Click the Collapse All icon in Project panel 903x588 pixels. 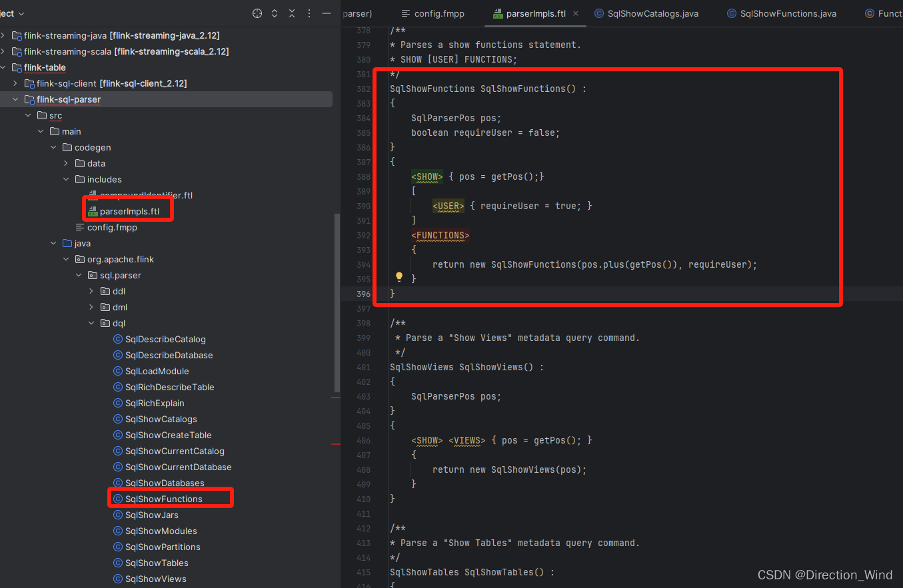[x=292, y=13]
